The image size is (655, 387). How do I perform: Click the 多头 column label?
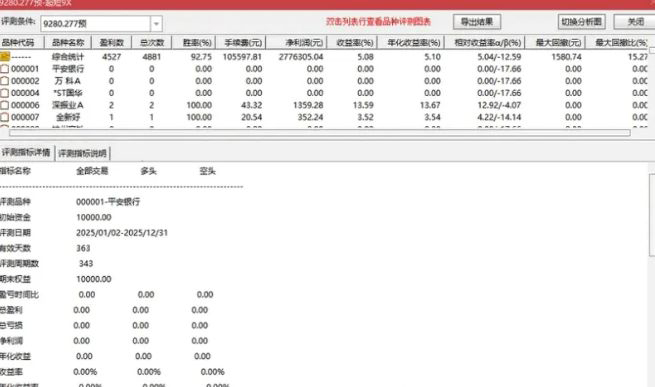click(x=148, y=171)
